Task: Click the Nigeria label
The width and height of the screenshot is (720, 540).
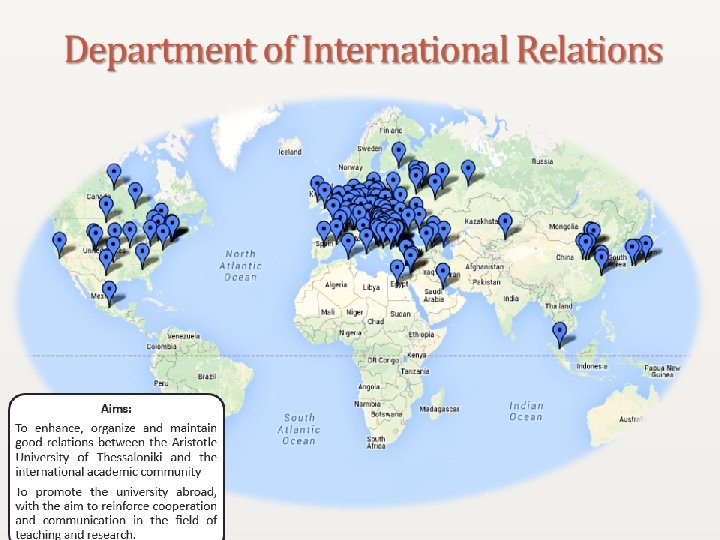Action: (350, 332)
